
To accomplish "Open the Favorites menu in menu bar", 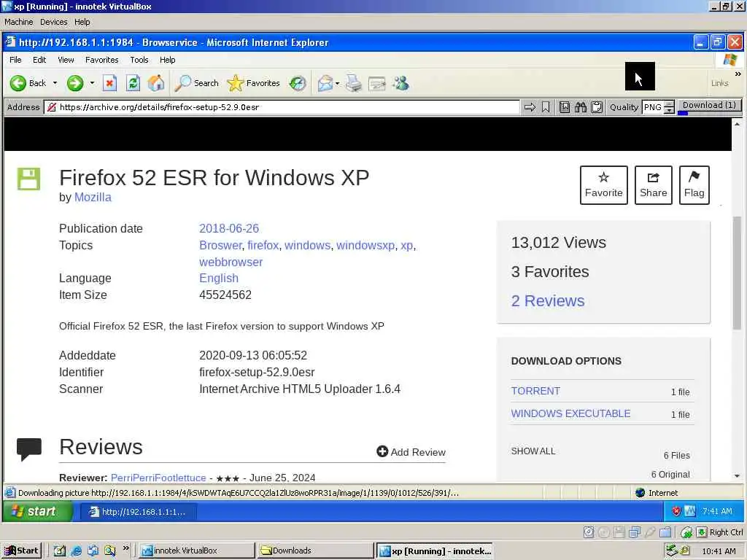I will [x=101, y=60].
